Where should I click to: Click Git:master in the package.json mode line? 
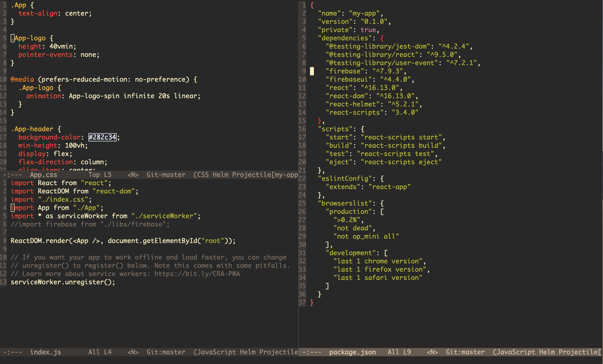click(465, 352)
